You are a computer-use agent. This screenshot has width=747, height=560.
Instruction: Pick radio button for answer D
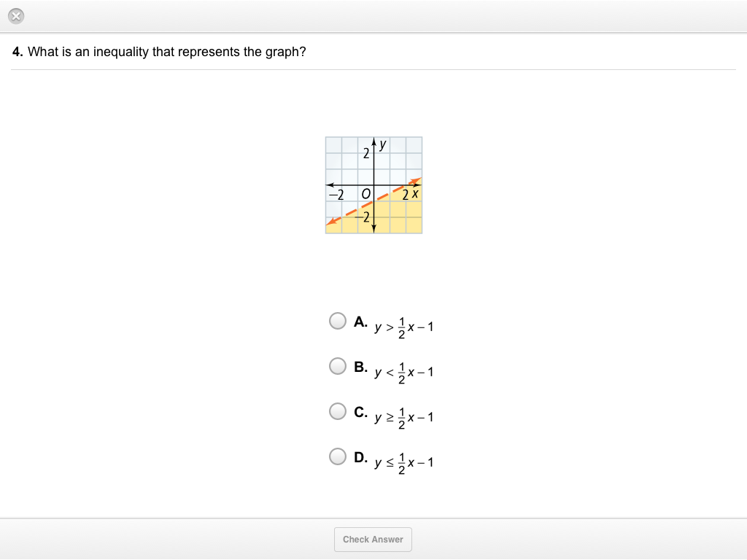pyautogui.click(x=338, y=456)
